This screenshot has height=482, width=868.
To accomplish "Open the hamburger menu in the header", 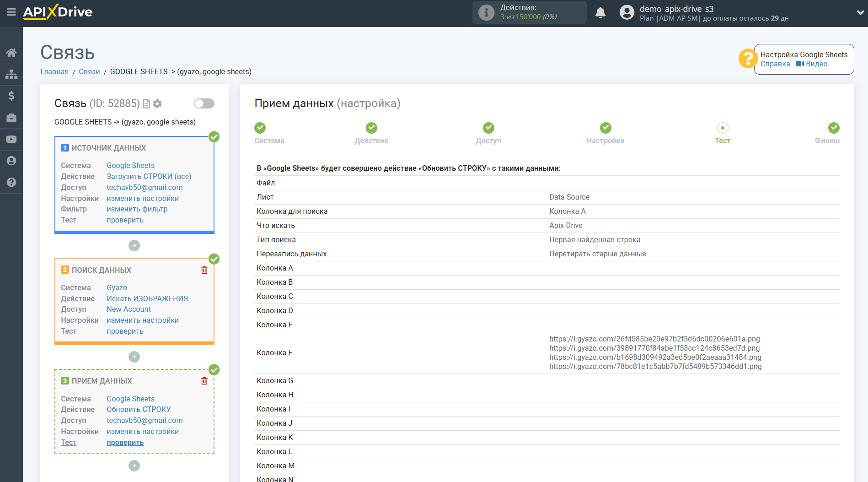I will point(11,12).
